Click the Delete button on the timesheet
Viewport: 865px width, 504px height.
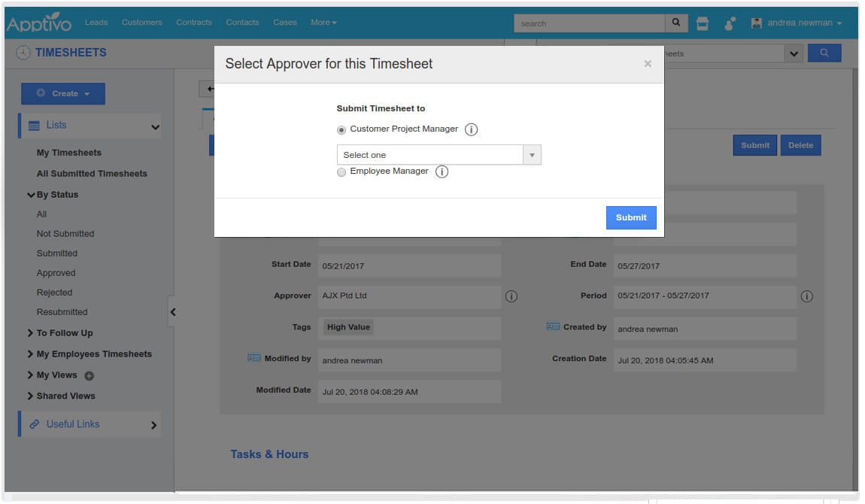(x=800, y=144)
